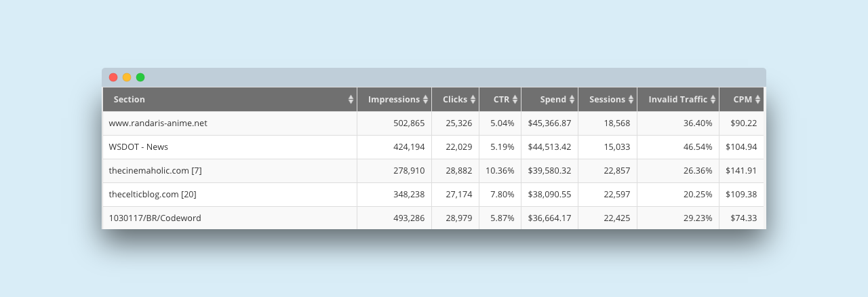Sort by the Impressions column arrows
This screenshot has height=297, width=868.
[425, 100]
